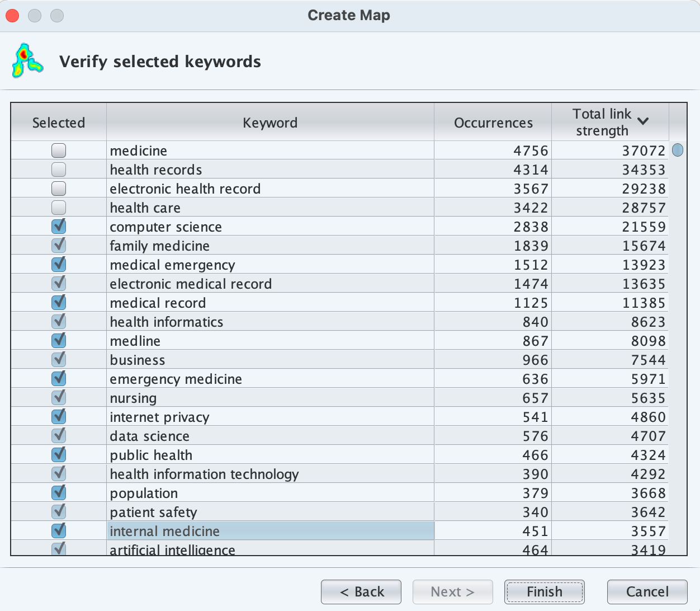Click the VOSviewer heatmap logo icon
The width and height of the screenshot is (700, 611).
tap(27, 60)
